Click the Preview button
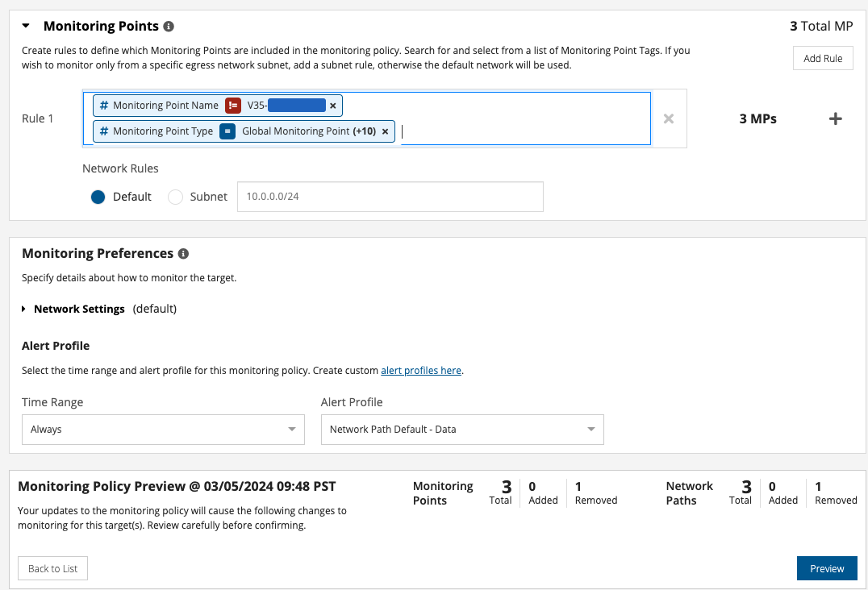Image resolution: width=868 pixels, height=590 pixels. (827, 568)
